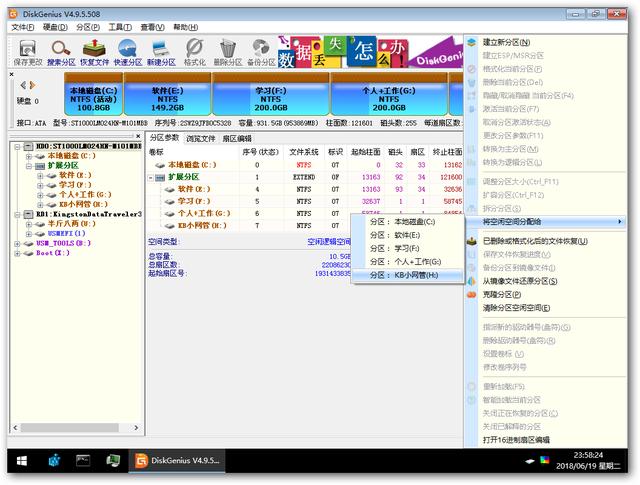Open the 工具(T) menu
Screen dimensions: 640x485
click(119, 27)
